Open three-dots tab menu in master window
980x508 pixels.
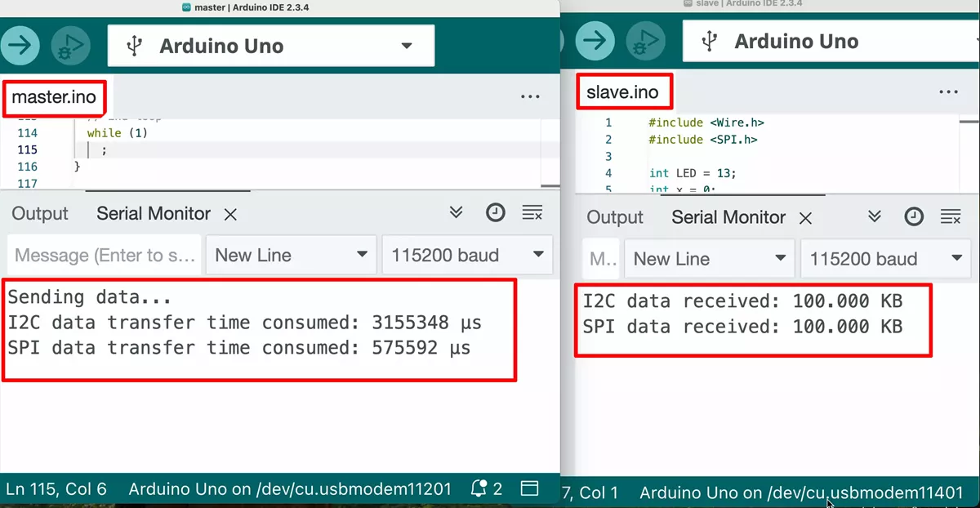pos(530,96)
